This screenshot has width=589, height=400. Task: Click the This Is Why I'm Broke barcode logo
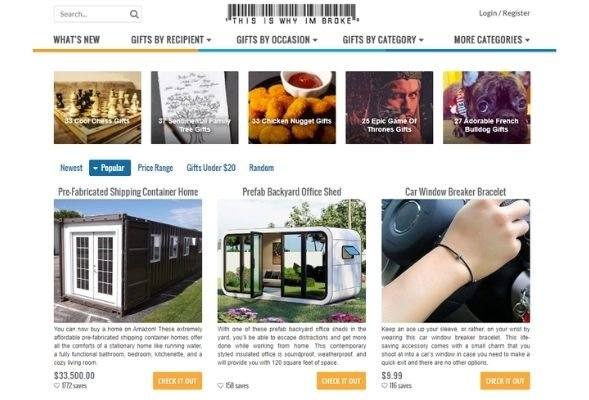[292, 14]
